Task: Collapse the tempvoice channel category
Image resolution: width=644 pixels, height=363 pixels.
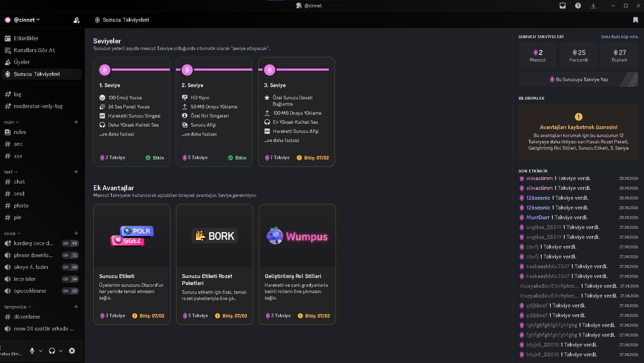Action: click(18, 307)
